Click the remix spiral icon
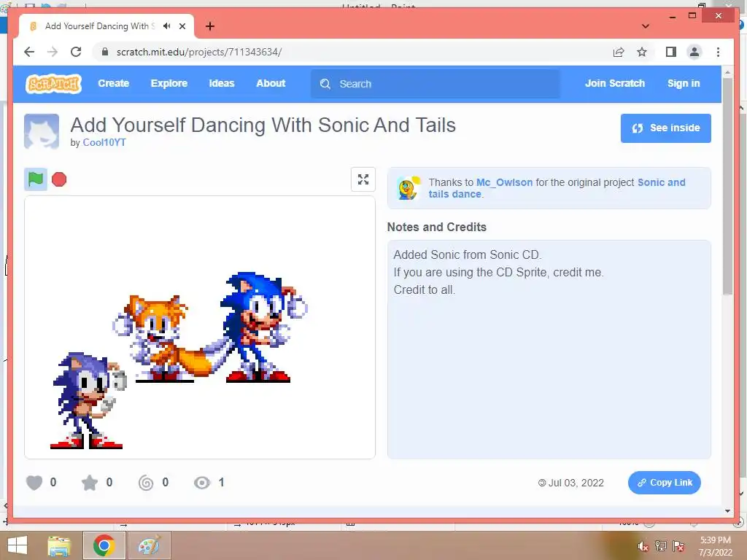This screenshot has width=747, height=560. pos(146,483)
